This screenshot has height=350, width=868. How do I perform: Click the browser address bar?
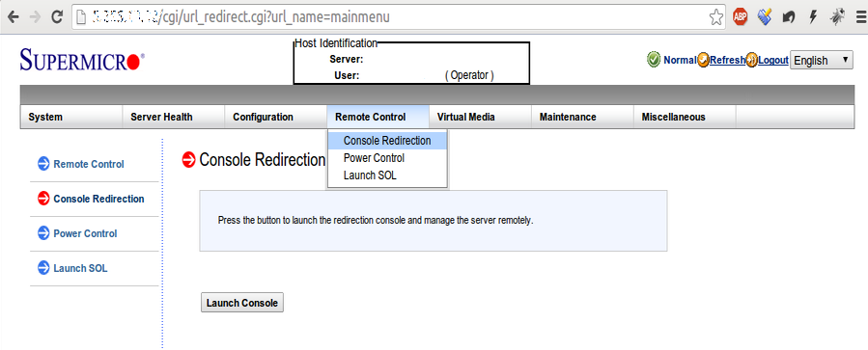click(399, 17)
